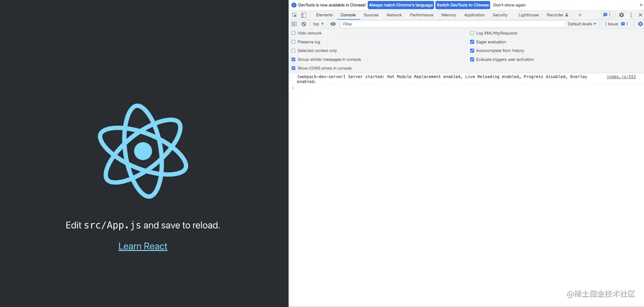Check Selected context only
The height and width of the screenshot is (307, 644).
(x=293, y=51)
